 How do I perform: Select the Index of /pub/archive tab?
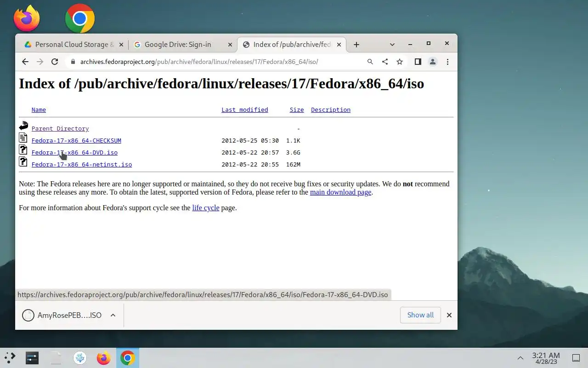pyautogui.click(x=291, y=45)
